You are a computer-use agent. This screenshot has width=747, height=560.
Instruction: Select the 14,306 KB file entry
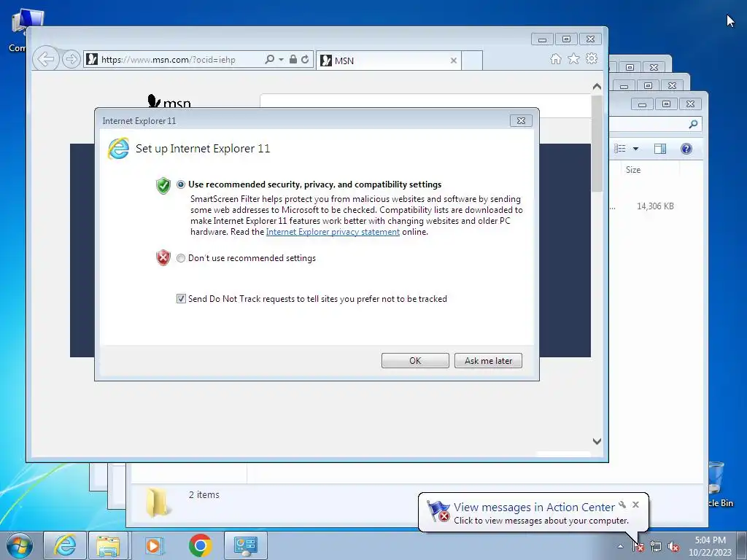pos(655,206)
